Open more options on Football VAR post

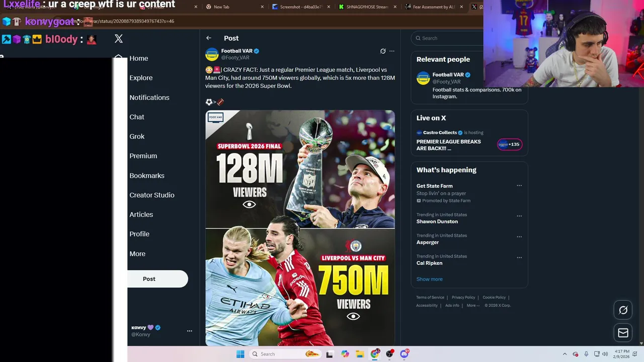pos(392,51)
